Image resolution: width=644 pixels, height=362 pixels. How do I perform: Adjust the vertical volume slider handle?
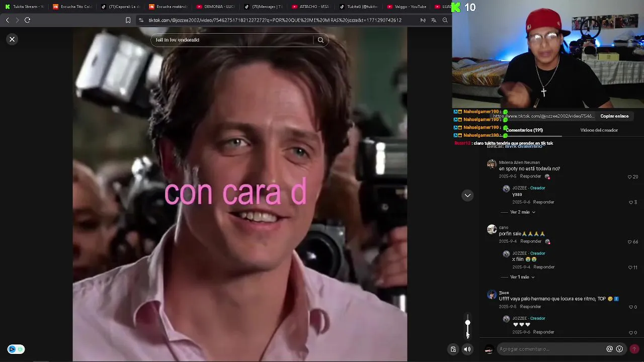pyautogui.click(x=467, y=323)
